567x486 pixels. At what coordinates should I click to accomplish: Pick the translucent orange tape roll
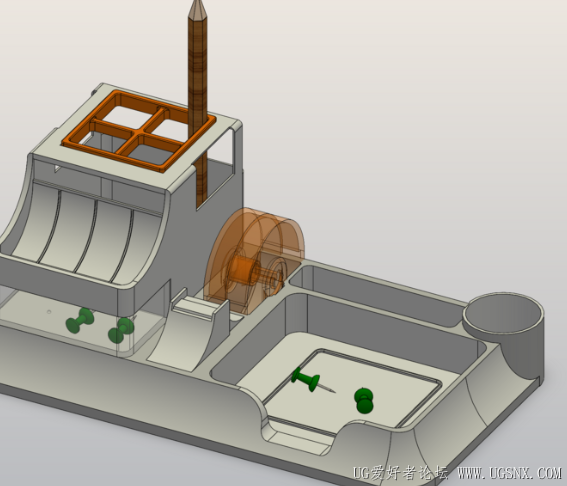pos(254,261)
